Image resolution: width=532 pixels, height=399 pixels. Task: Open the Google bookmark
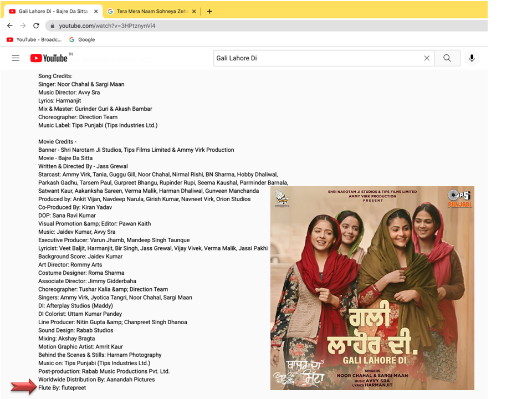click(81, 40)
